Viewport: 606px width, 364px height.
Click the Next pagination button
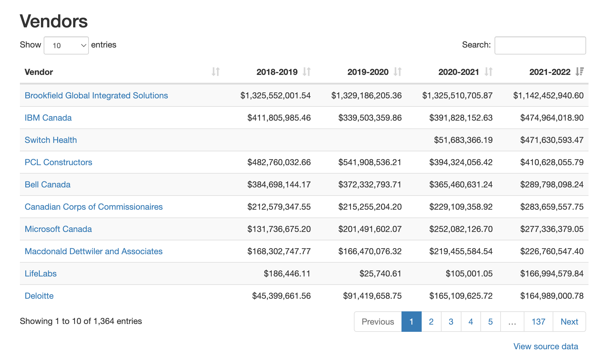coord(569,322)
